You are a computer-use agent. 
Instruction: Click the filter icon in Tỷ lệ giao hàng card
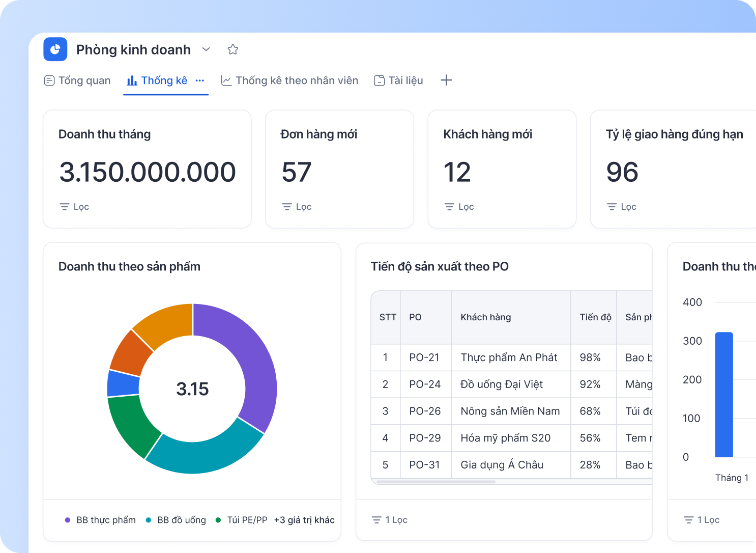pos(612,207)
